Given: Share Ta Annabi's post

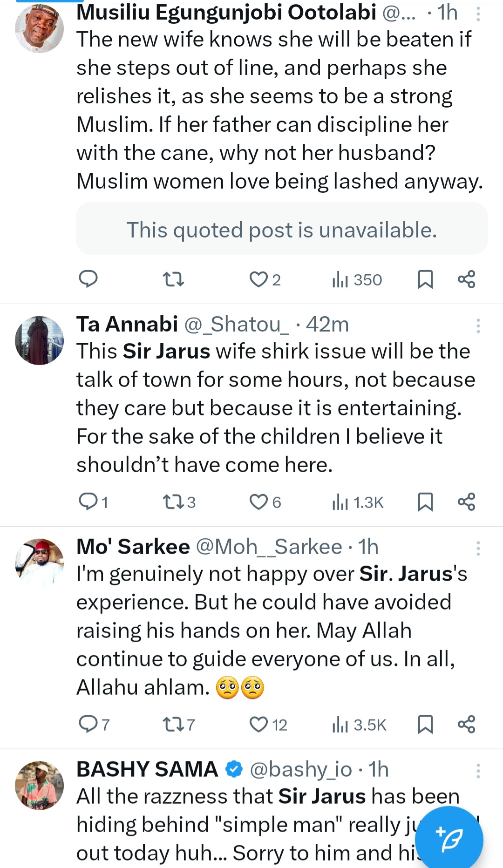Looking at the screenshot, I should tap(466, 502).
